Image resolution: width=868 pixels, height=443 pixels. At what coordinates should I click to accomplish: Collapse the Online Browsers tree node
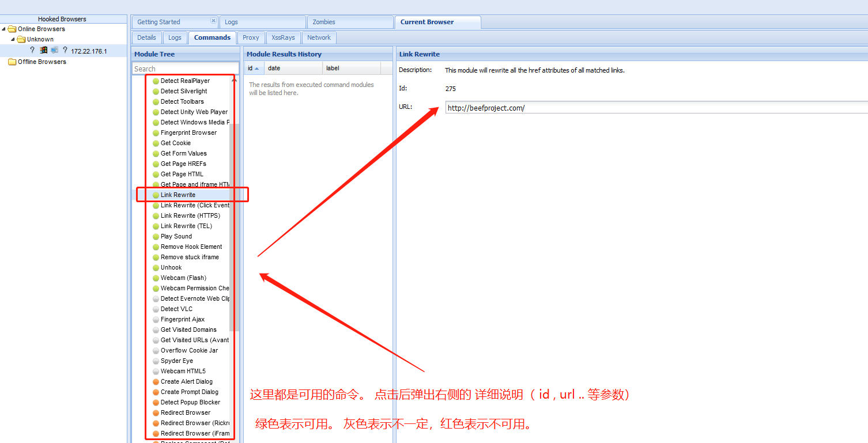click(x=4, y=29)
